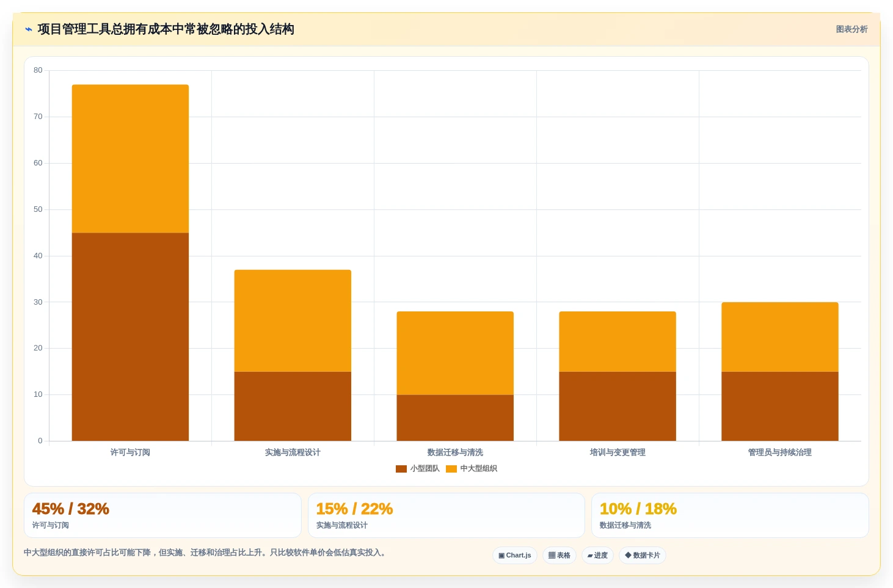
Task: Toggle the 中大型组织 legend color box
Action: click(x=451, y=469)
